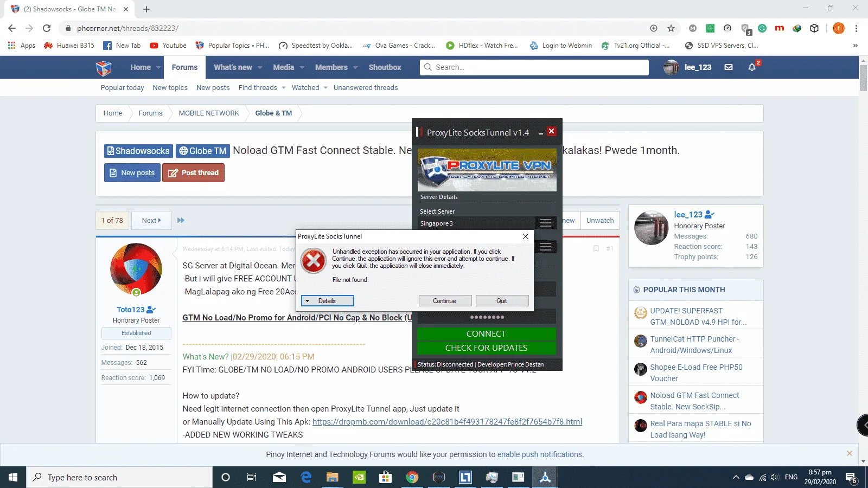Screen dimensions: 868x488
Task: Open the Apps bookmarks shortcut
Action: click(x=22, y=46)
